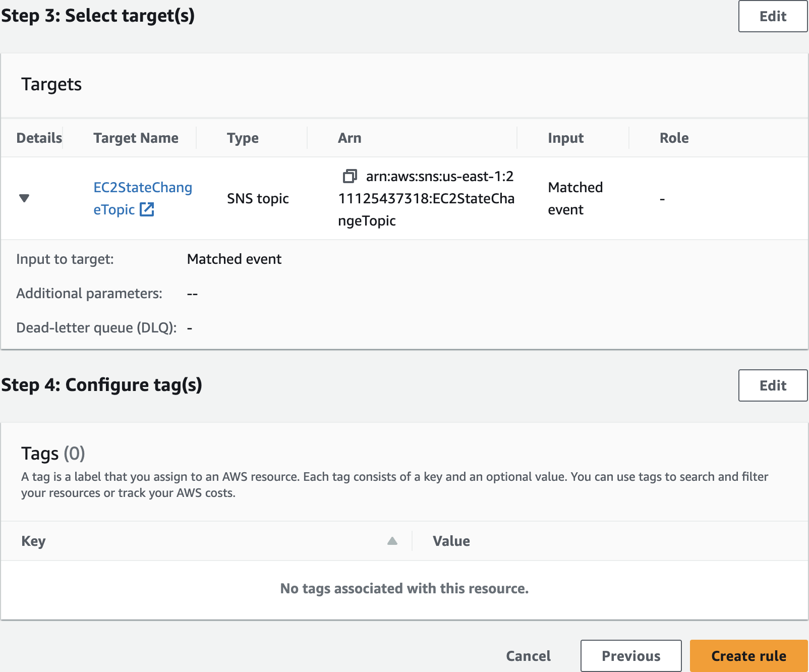Click the Create rule button
Screen dimensions: 809x672
(748, 656)
